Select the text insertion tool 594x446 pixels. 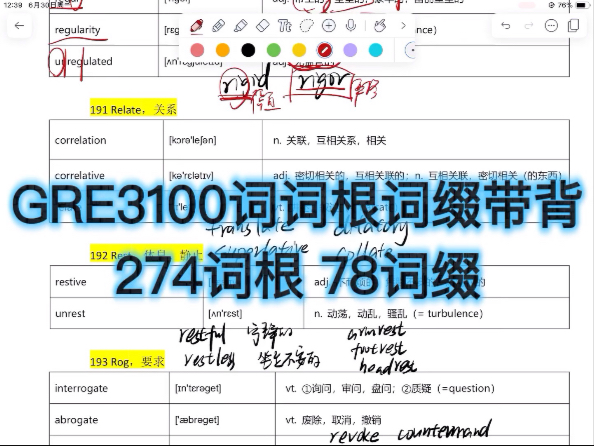pyautogui.click(x=284, y=26)
